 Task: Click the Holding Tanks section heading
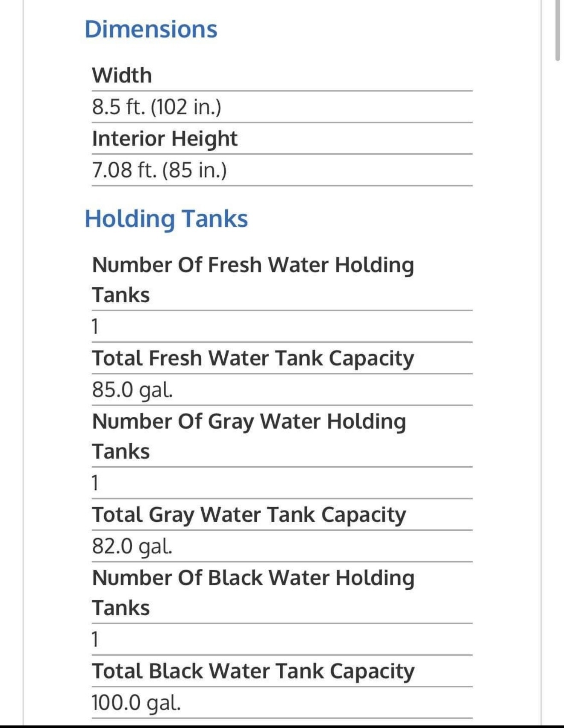pyautogui.click(x=166, y=219)
